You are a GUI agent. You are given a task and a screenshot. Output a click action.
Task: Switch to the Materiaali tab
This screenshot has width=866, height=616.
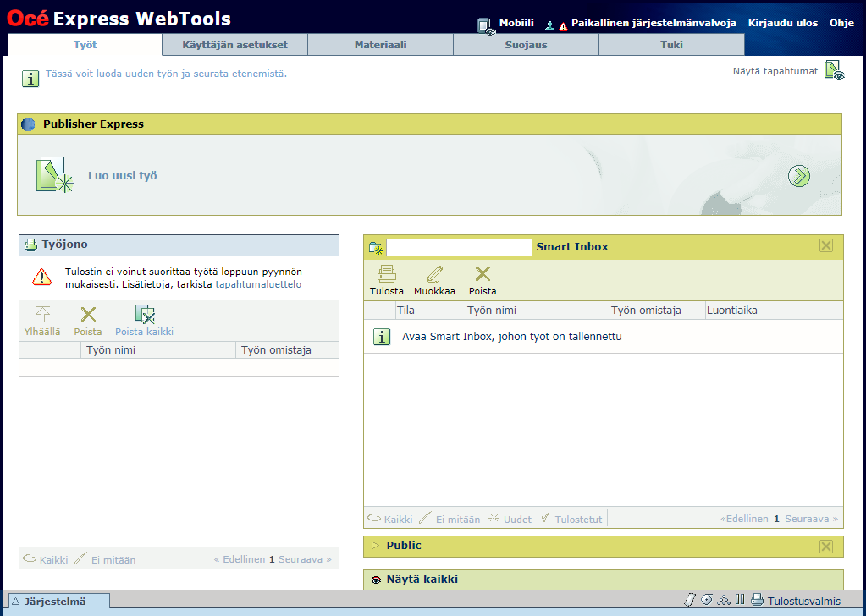(381, 45)
